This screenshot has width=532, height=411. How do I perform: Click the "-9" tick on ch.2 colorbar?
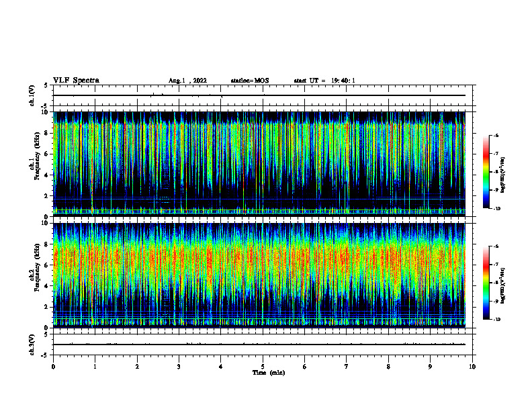click(x=496, y=301)
